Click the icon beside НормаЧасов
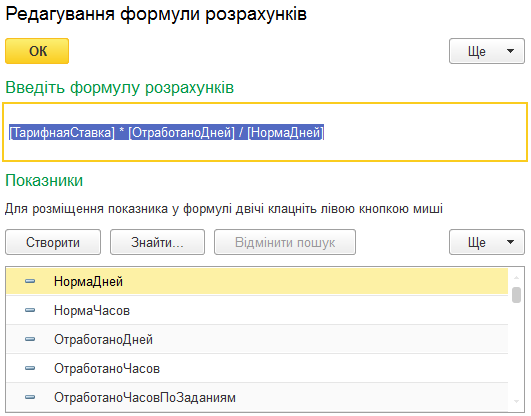The image size is (531, 416). [30, 310]
